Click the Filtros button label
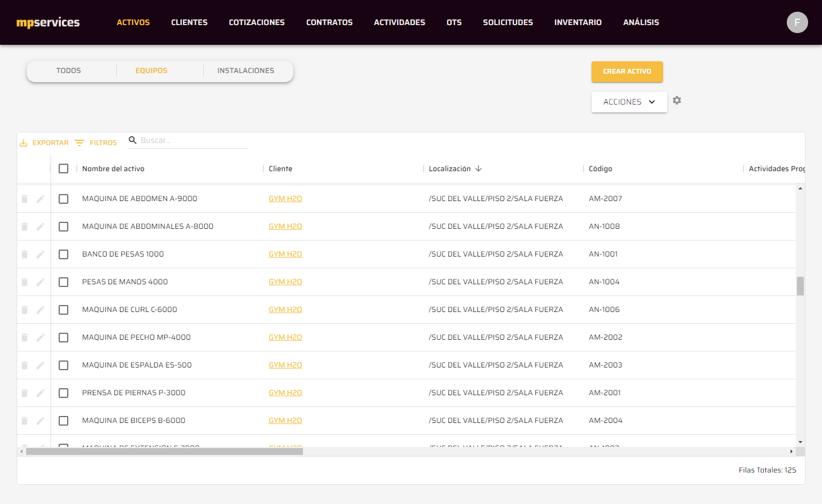This screenshot has height=504, width=822. pos(103,143)
